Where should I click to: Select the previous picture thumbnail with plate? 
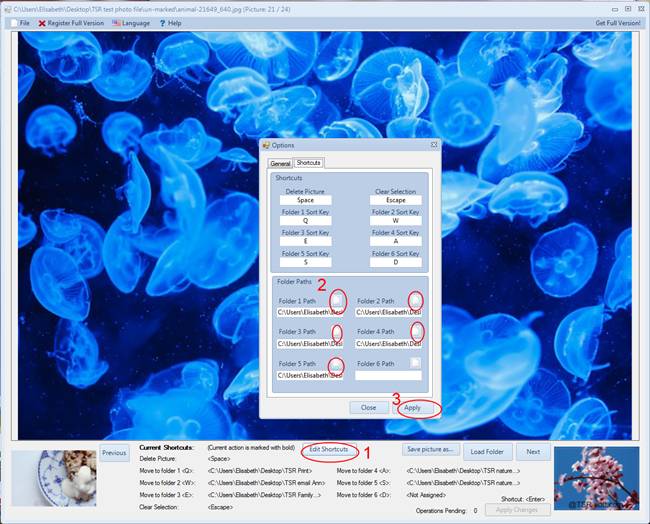[x=53, y=477]
